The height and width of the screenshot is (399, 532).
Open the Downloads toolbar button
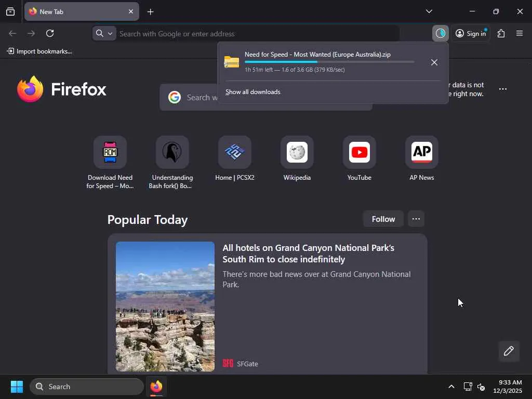(x=441, y=33)
